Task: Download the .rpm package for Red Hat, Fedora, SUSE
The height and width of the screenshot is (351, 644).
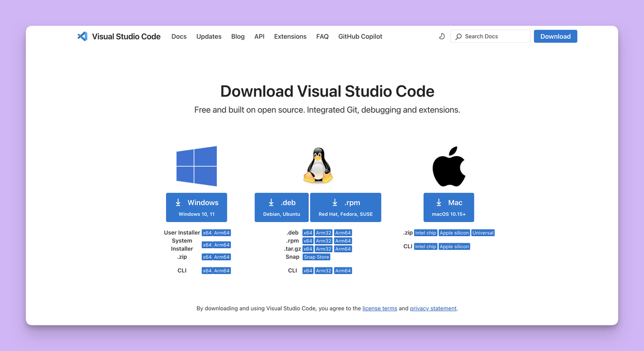Action: click(x=345, y=207)
